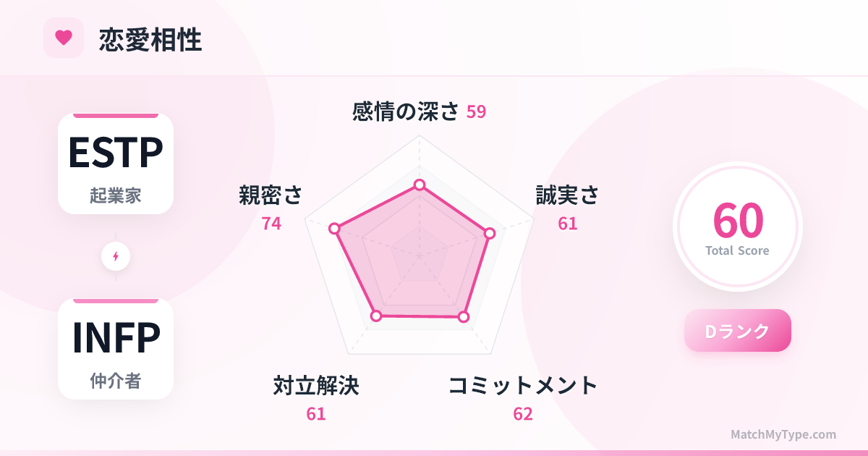Click the 親密さ score value 74

coord(271,224)
